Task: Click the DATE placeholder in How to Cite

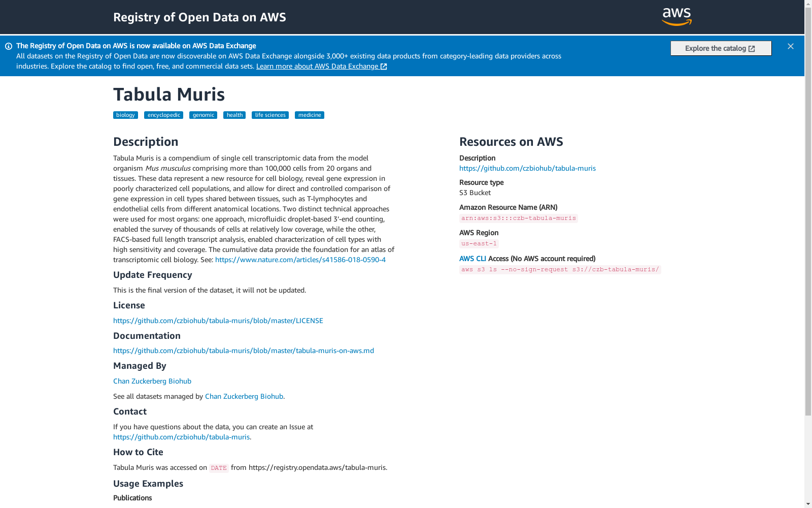Action: point(219,468)
